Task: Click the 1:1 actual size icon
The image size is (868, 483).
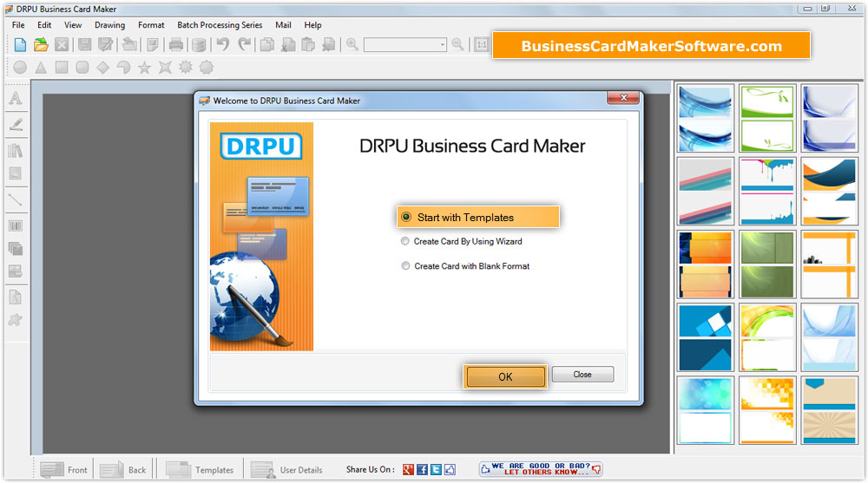Action: pyautogui.click(x=482, y=45)
